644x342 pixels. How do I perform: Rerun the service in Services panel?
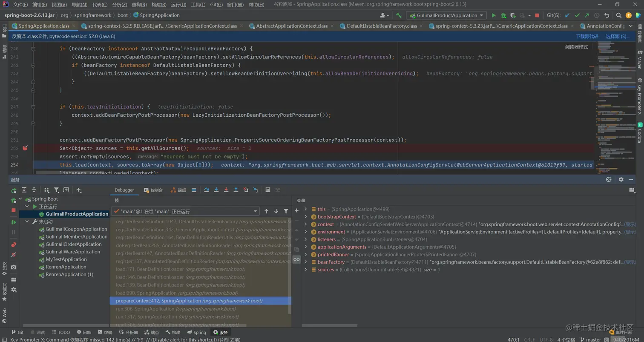[x=14, y=190]
